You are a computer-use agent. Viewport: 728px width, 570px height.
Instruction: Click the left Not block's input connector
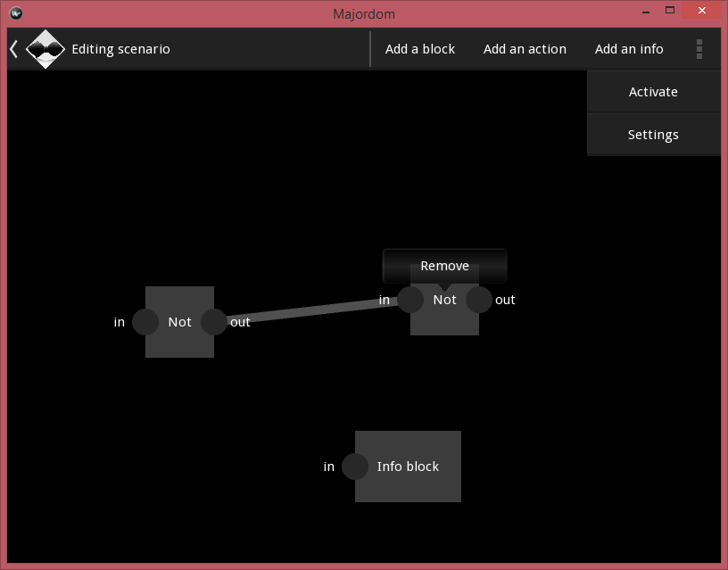(145, 322)
